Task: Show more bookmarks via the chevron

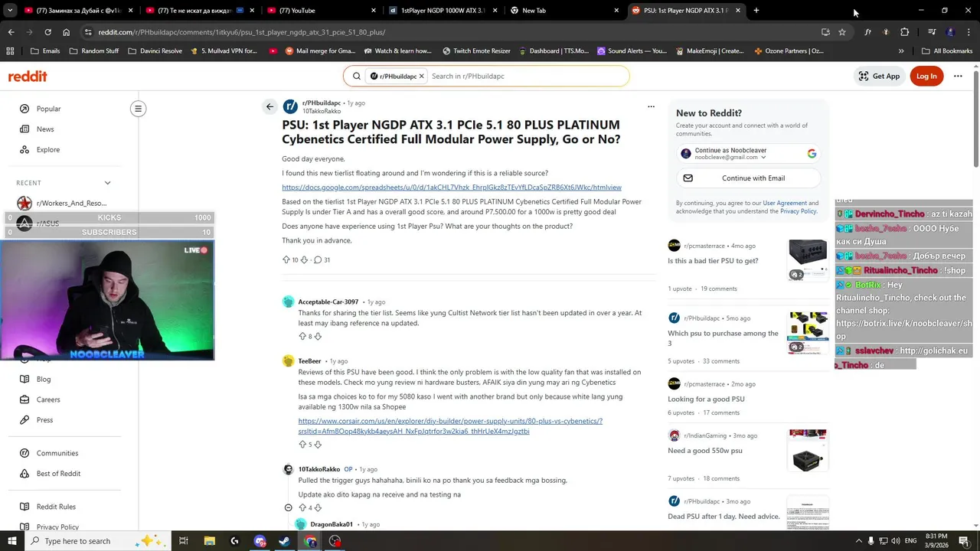Action: [x=900, y=51]
